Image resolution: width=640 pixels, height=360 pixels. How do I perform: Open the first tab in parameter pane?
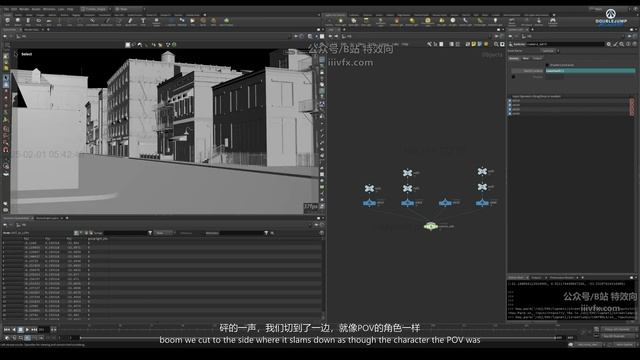point(513,58)
